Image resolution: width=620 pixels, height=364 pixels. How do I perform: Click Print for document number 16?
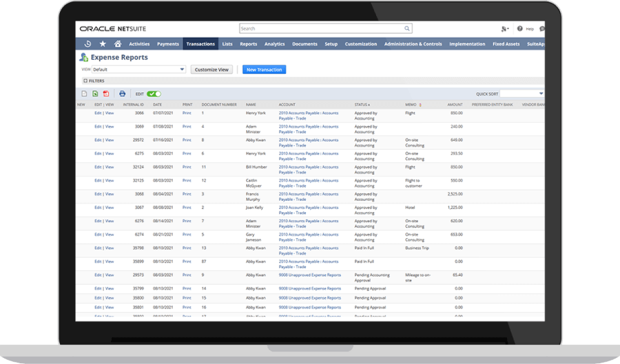pyautogui.click(x=187, y=308)
